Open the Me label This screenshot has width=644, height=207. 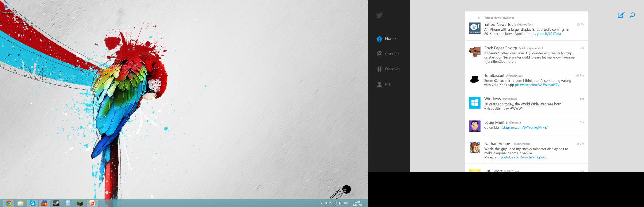(x=388, y=84)
